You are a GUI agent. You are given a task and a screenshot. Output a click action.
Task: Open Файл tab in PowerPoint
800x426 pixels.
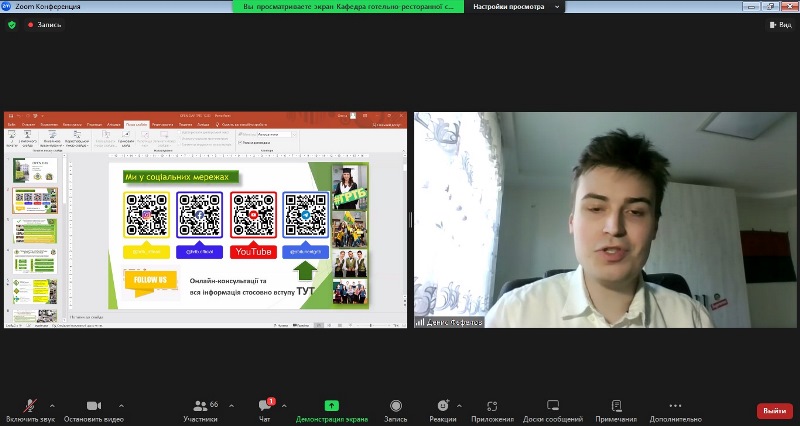[11, 124]
